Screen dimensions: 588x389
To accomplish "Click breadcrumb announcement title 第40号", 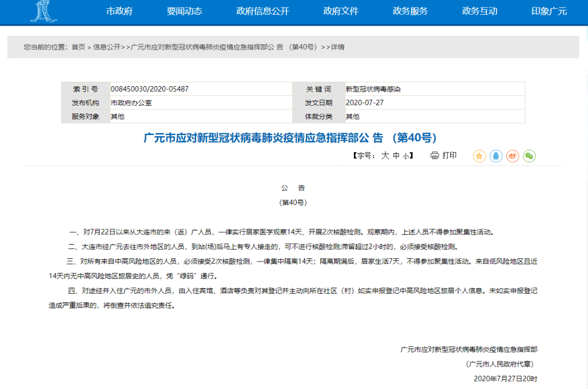I will click(x=224, y=47).
